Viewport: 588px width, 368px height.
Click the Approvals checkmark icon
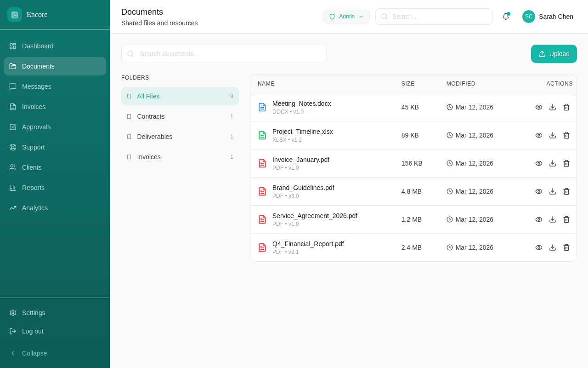tap(13, 127)
